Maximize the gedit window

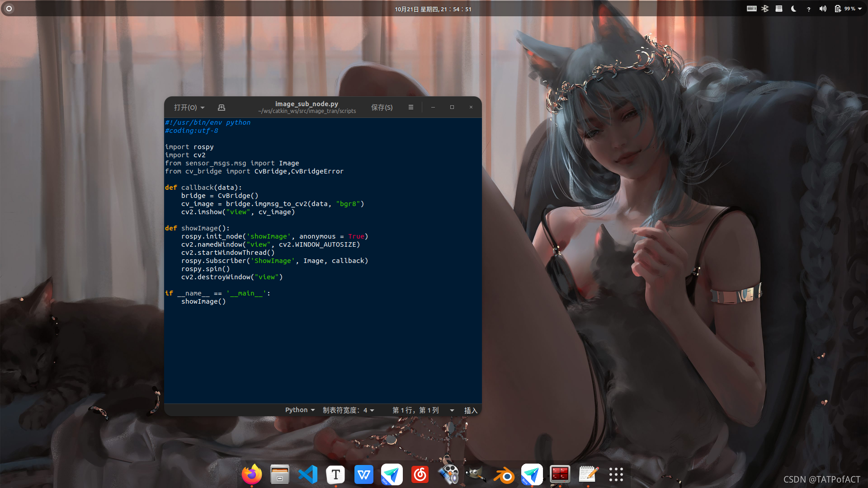coord(452,107)
